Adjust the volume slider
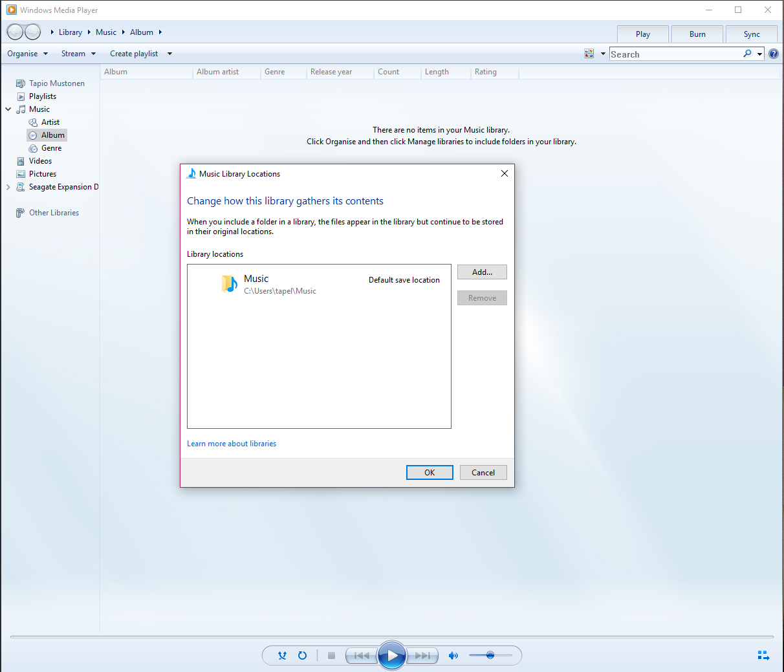Screen dimensions: 784x672 pyautogui.click(x=490, y=655)
